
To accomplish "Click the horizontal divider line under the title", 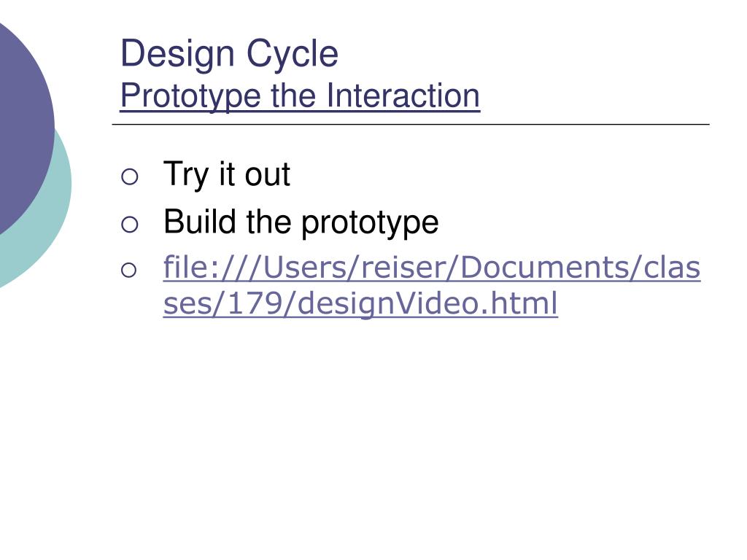I will point(411,124).
